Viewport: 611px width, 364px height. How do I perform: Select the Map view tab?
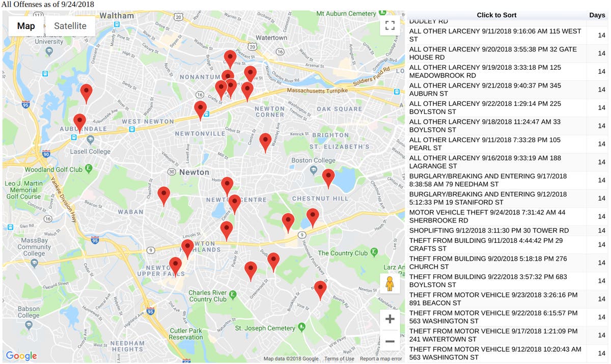(26, 26)
